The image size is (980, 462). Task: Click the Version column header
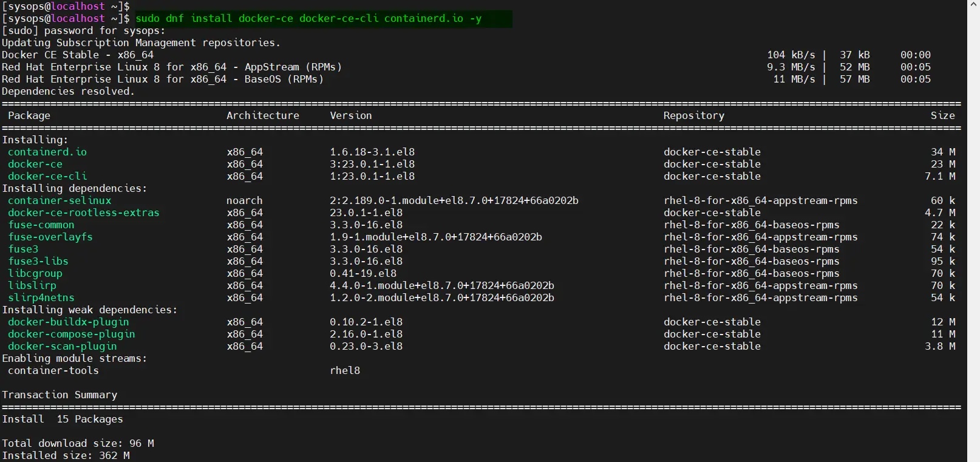351,115
